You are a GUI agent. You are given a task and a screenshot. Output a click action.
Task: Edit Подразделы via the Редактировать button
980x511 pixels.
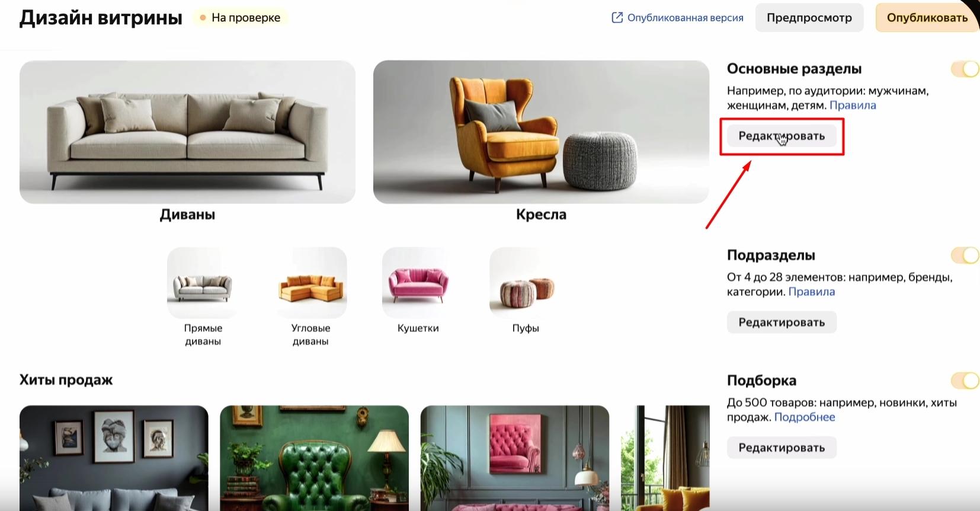782,322
